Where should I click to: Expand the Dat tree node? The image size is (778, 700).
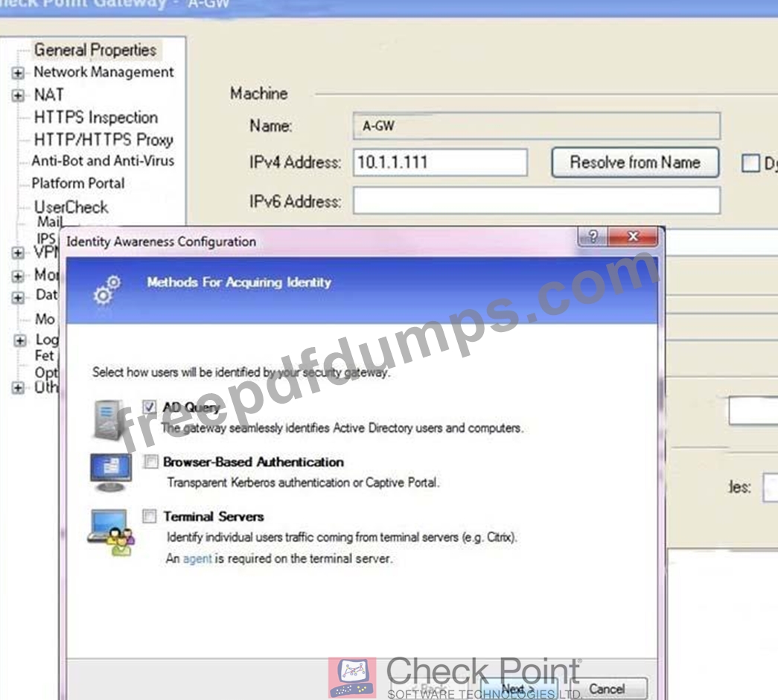18,298
